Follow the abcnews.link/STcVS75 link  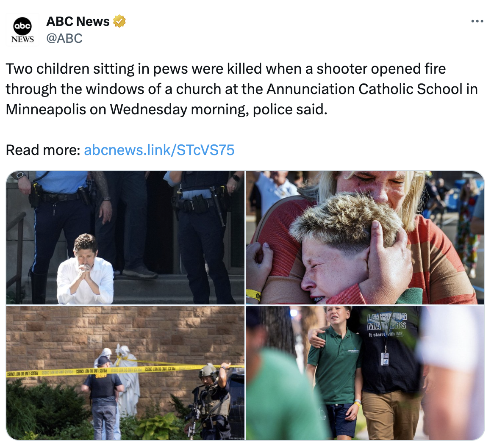(159, 150)
